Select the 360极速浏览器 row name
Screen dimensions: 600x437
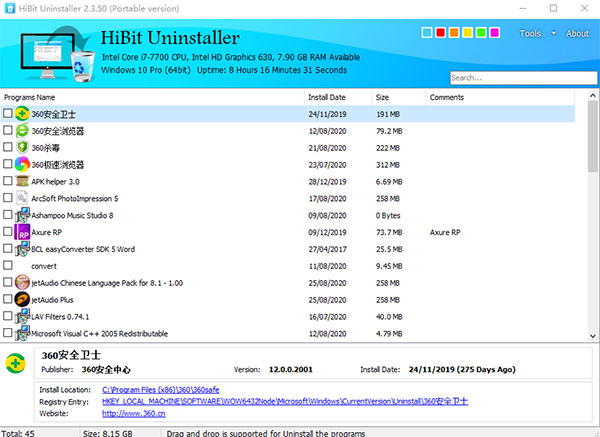pos(58,165)
